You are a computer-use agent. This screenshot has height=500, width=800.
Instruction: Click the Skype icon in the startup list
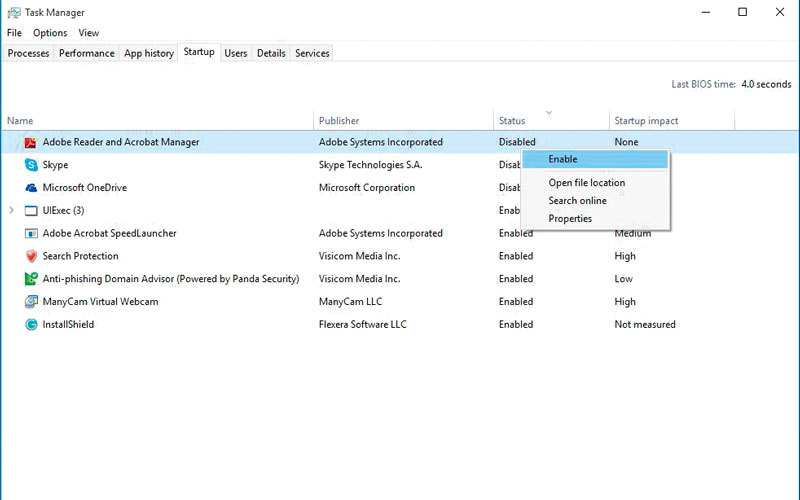click(31, 165)
